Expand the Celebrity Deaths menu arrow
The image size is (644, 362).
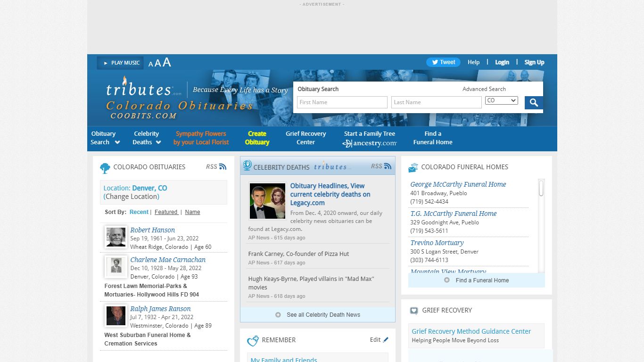[x=158, y=142]
